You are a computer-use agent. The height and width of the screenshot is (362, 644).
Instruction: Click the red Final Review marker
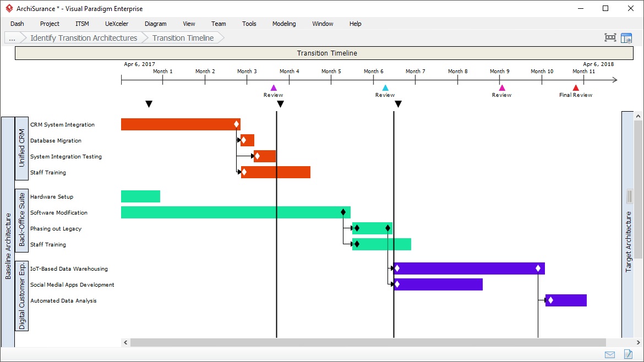coord(576,87)
